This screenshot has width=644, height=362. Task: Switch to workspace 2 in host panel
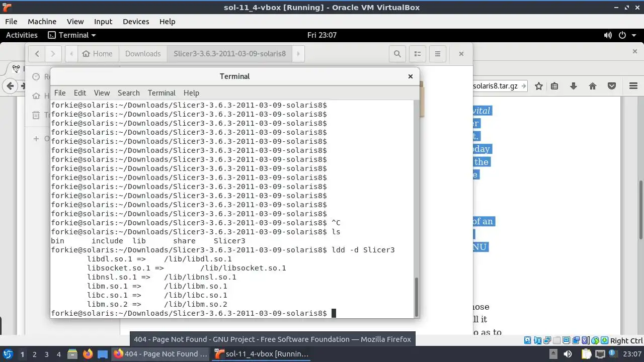tap(34, 354)
